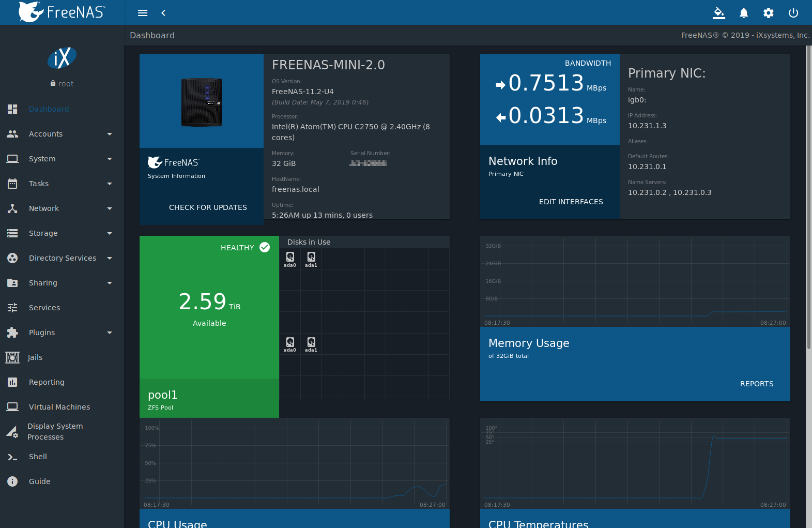Collapse sidebar with the back chevron
This screenshot has height=528, width=812.
163,13
